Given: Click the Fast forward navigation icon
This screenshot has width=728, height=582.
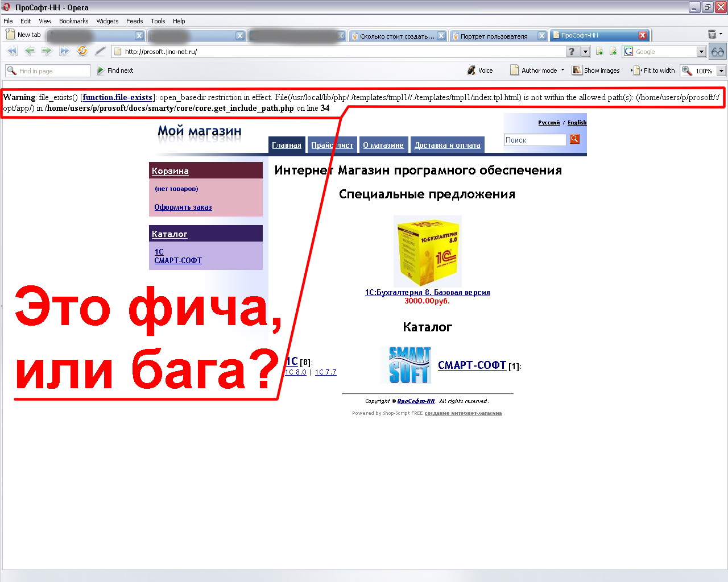Looking at the screenshot, I should point(64,51).
